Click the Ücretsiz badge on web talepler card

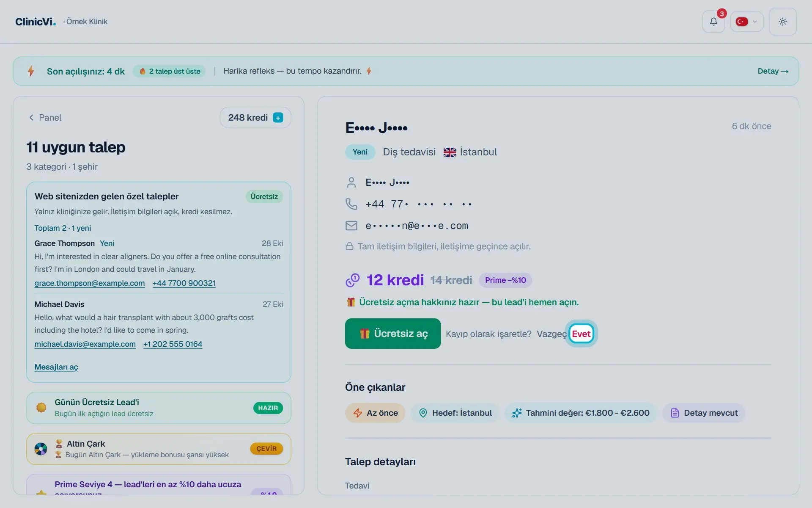(x=264, y=196)
